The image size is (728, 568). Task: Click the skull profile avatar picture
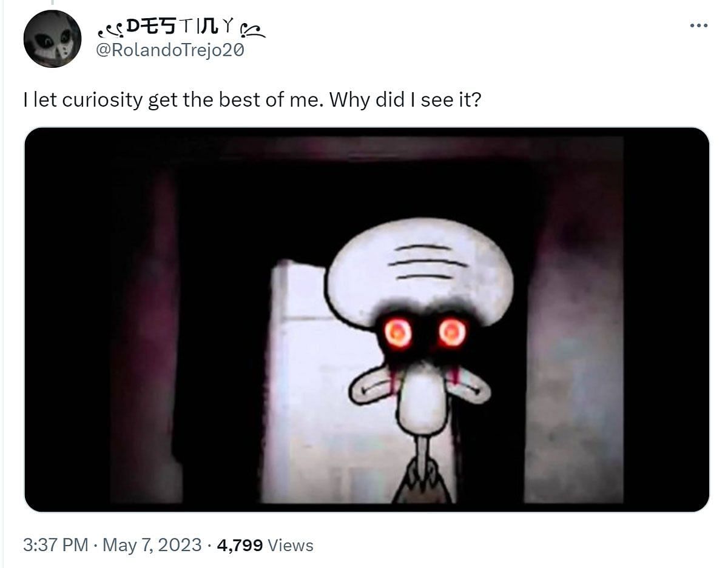click(52, 39)
